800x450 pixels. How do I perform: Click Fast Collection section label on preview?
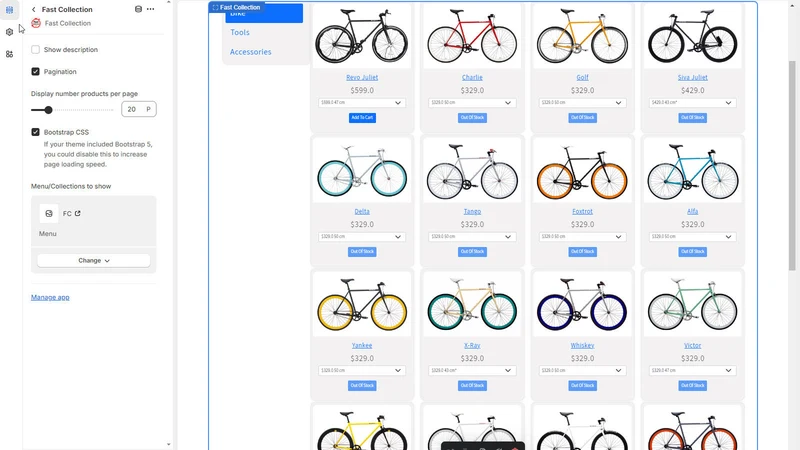[237, 7]
